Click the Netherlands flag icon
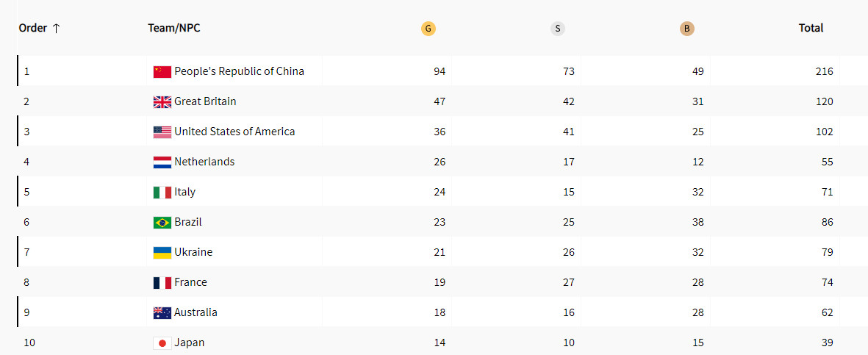This screenshot has width=868, height=355. click(162, 162)
